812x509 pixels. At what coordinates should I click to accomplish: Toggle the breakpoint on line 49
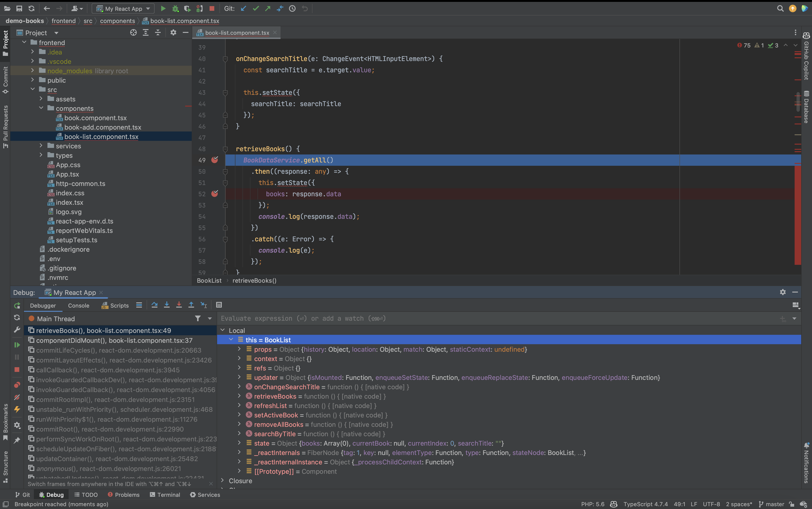coord(215,160)
